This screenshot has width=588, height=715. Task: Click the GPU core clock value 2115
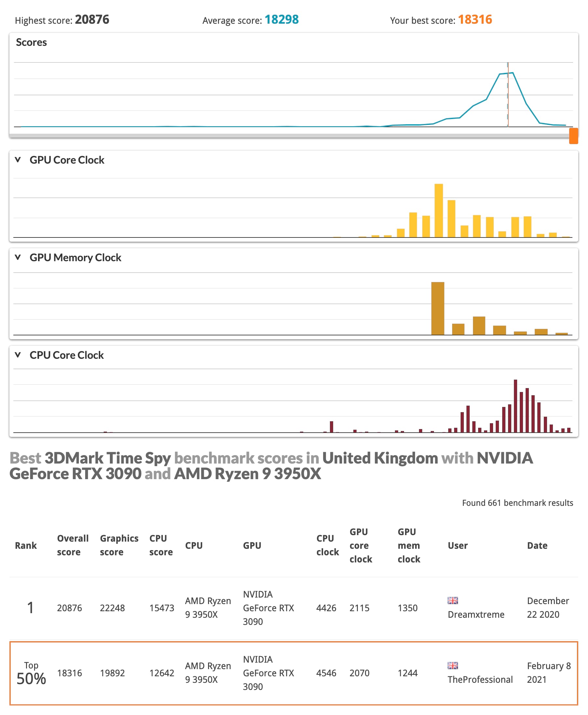point(359,608)
